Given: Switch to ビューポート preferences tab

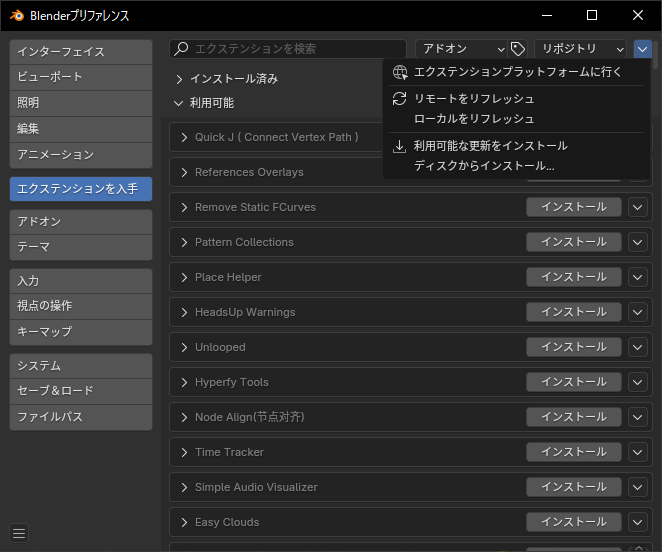Looking at the screenshot, I should 81,77.
